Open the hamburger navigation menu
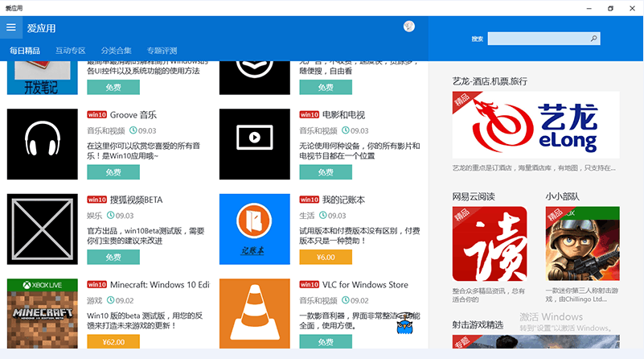Screen dimensions: 644x359 click(x=11, y=27)
